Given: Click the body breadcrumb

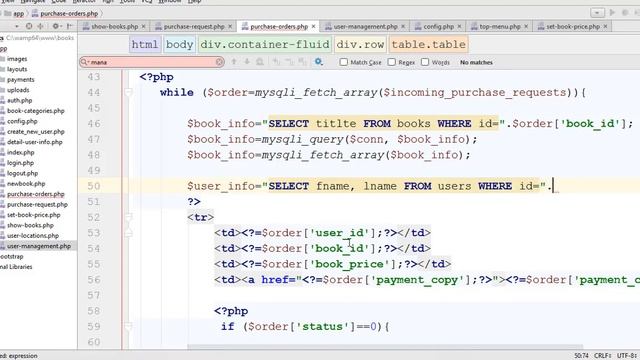Looking at the screenshot, I should 180,44.
